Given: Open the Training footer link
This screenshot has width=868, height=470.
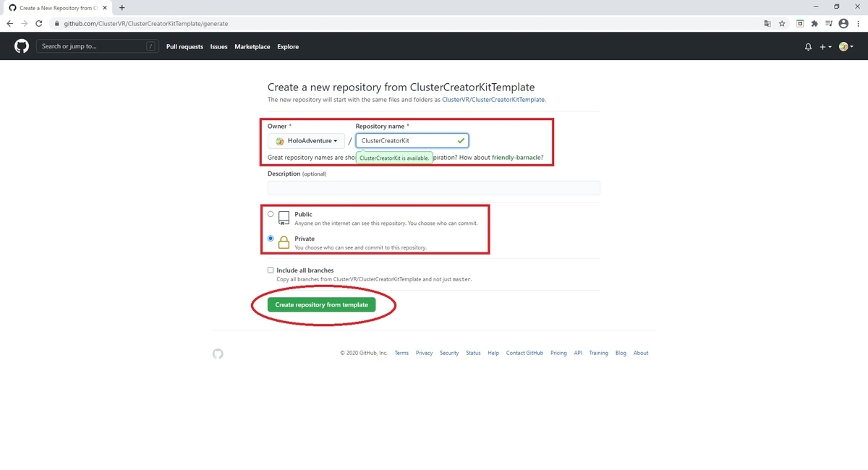Looking at the screenshot, I should click(598, 353).
